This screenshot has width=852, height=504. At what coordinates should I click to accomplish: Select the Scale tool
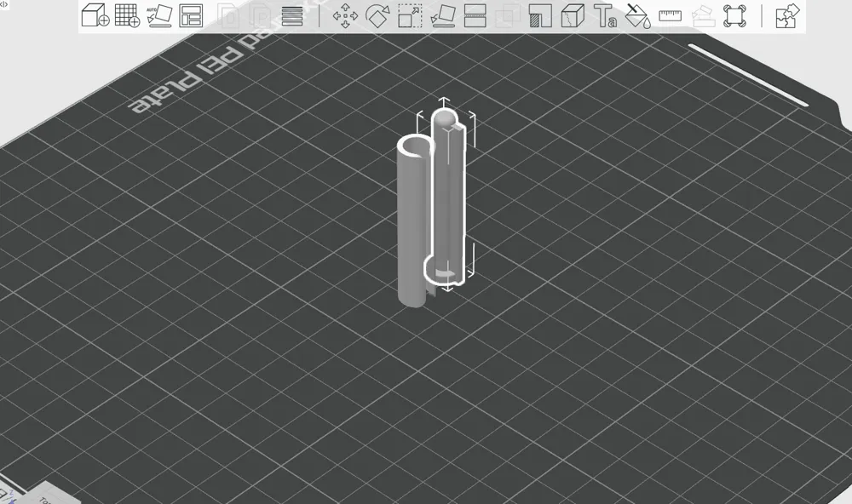[x=411, y=15]
